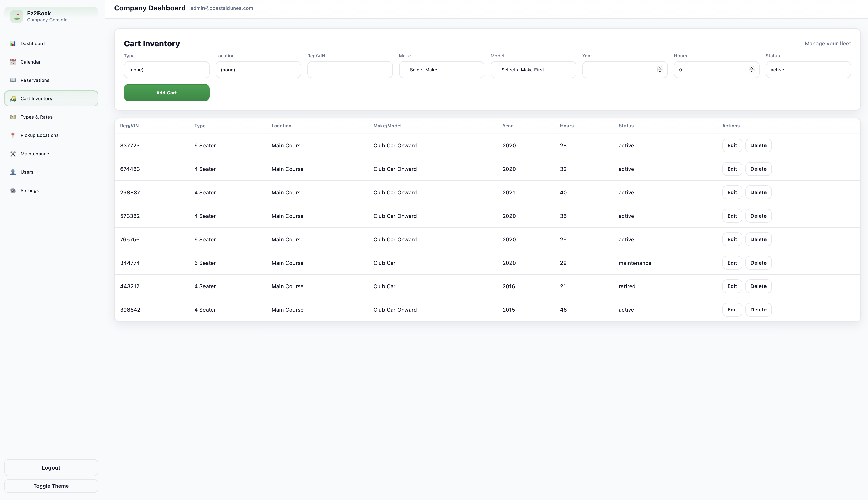Open the Status dropdown showing active

tap(808, 69)
